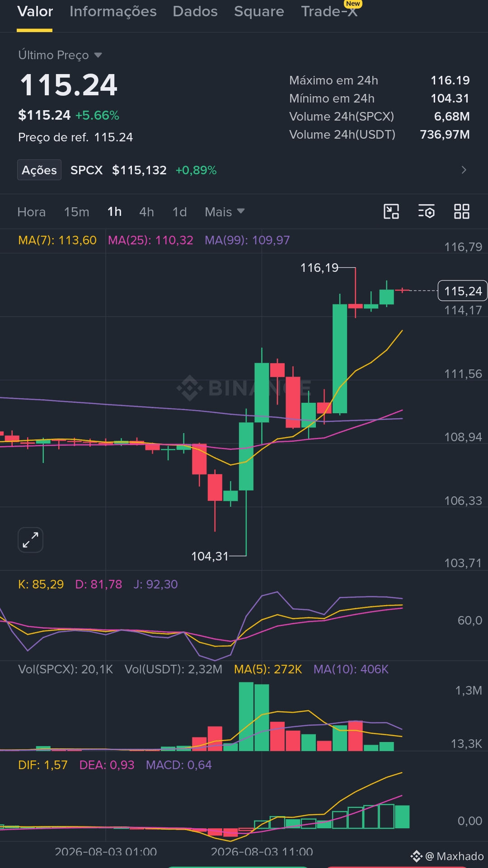
Task: Tap the MA(7): 113,60 indicator label
Action: pos(57,240)
